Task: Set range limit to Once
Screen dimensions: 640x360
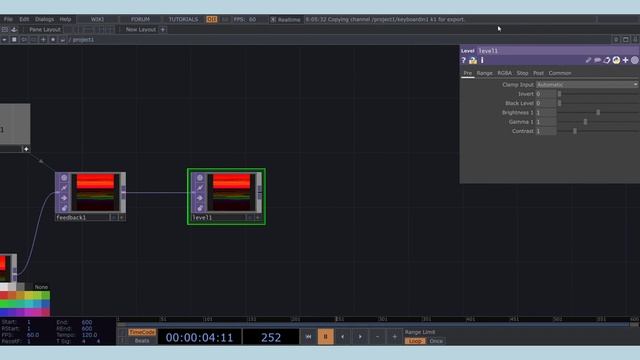Action: (x=436, y=341)
